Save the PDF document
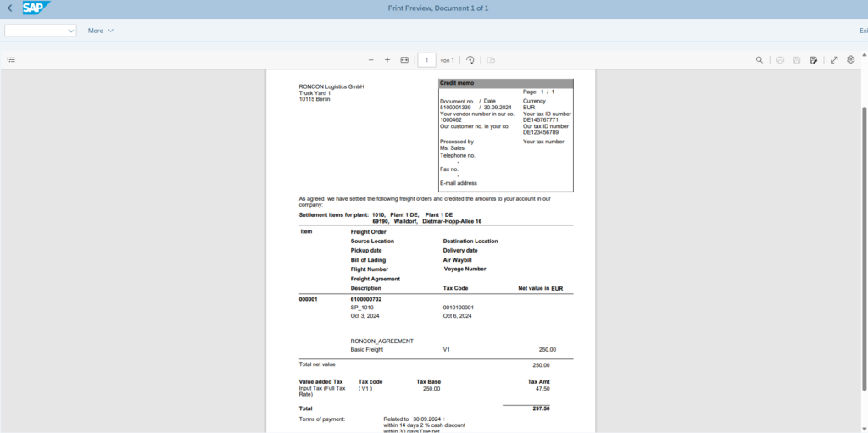This screenshot has height=433, width=868. 797,60
